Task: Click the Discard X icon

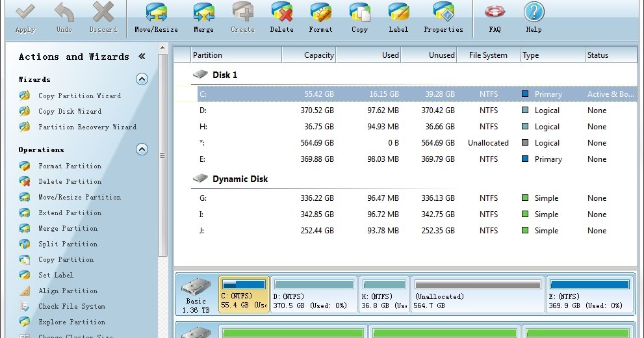Action: (103, 12)
